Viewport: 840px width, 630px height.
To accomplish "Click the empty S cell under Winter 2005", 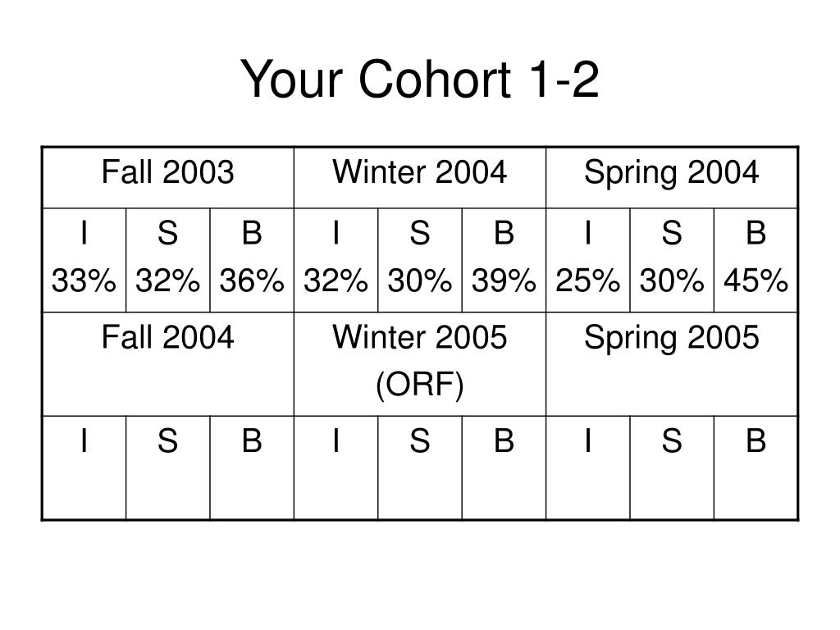I will tap(420, 468).
